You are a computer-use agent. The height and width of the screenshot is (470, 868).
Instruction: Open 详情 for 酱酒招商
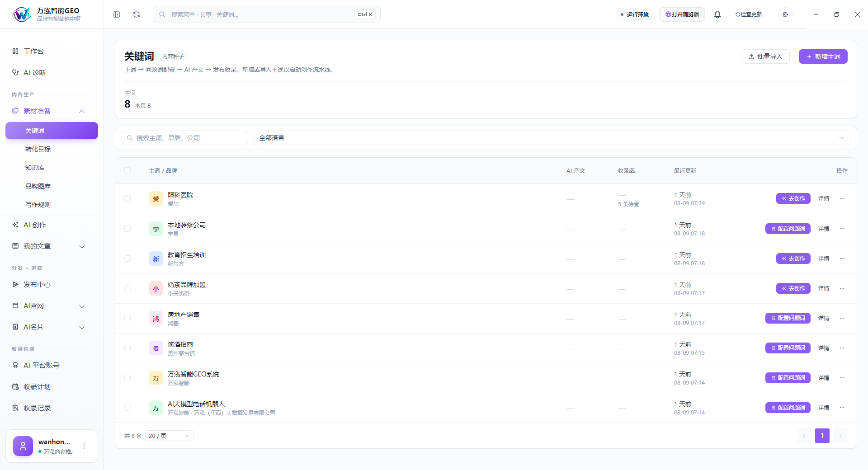click(x=824, y=348)
